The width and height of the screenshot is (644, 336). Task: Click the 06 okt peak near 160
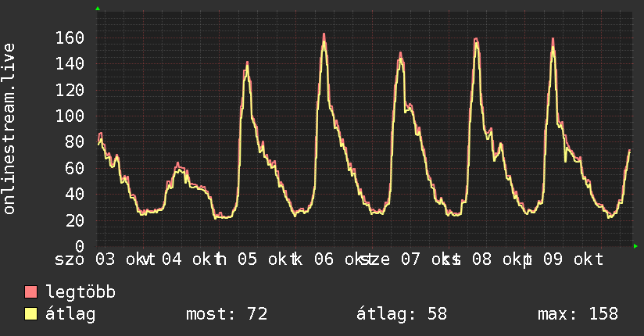324,37
